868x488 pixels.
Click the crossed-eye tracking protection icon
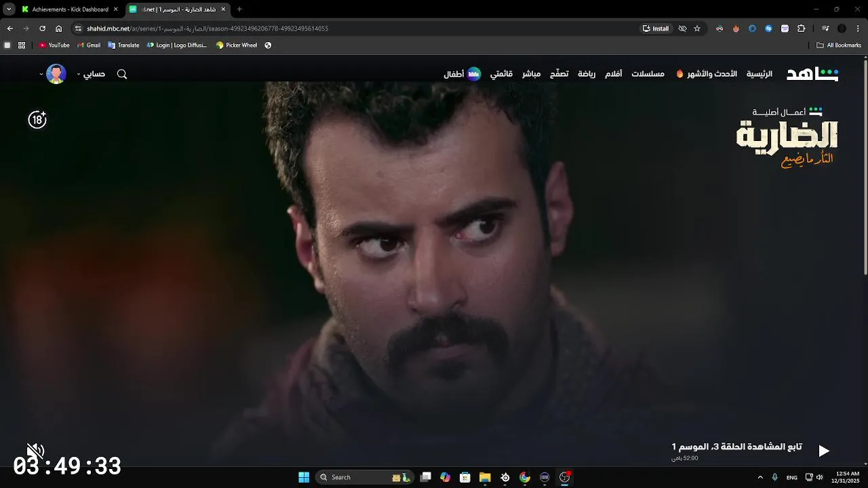click(x=682, y=28)
